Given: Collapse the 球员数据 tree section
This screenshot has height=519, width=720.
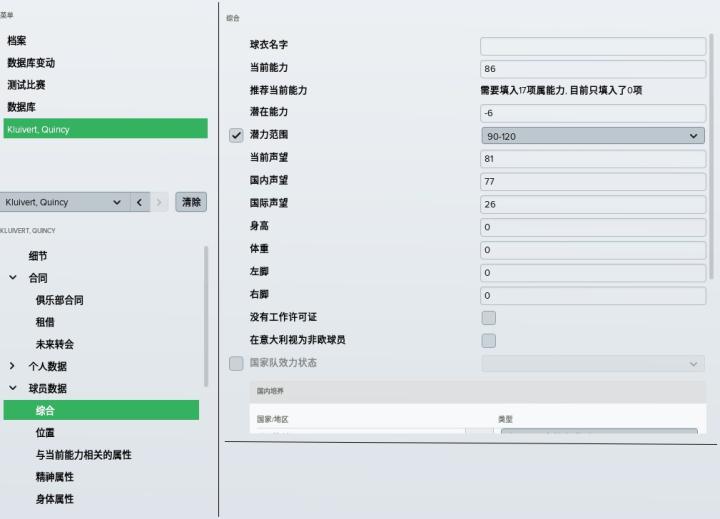Looking at the screenshot, I should point(13,388).
